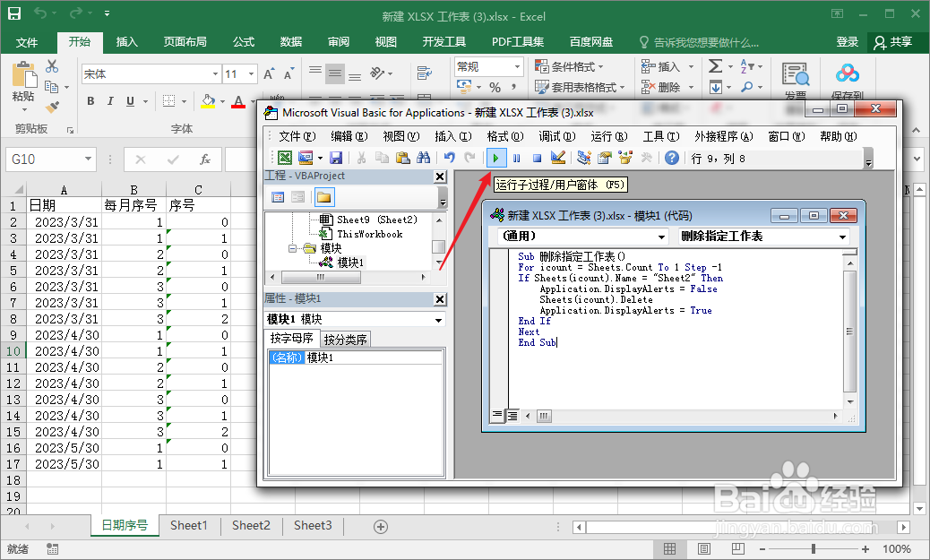
Task: Open the 工具(T) menu in VBA editor
Action: (x=660, y=136)
